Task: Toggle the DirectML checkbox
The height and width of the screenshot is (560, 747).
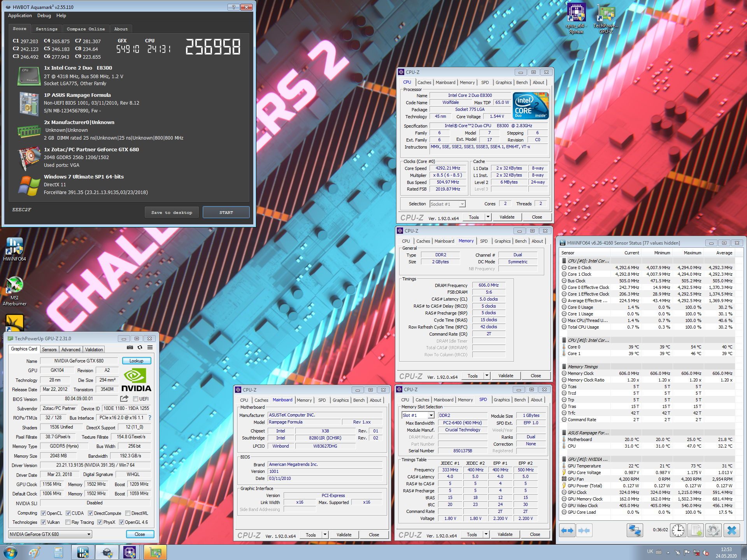Action: tap(128, 513)
